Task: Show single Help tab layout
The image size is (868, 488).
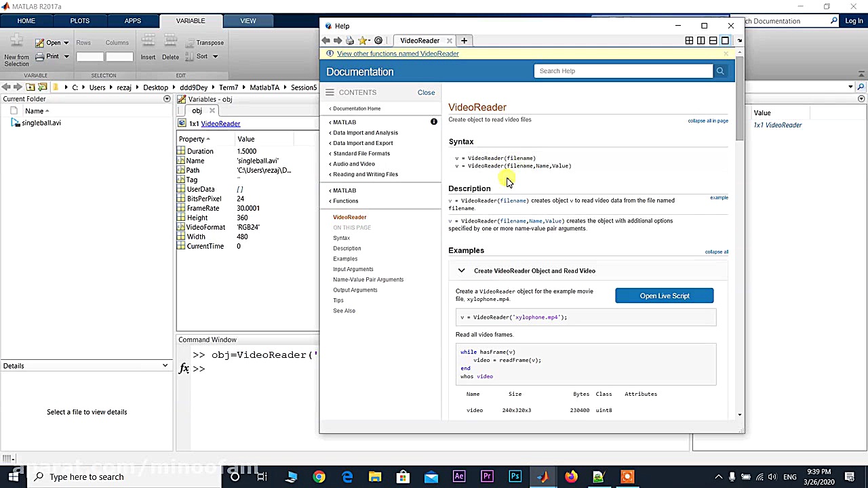Action: (x=725, y=41)
